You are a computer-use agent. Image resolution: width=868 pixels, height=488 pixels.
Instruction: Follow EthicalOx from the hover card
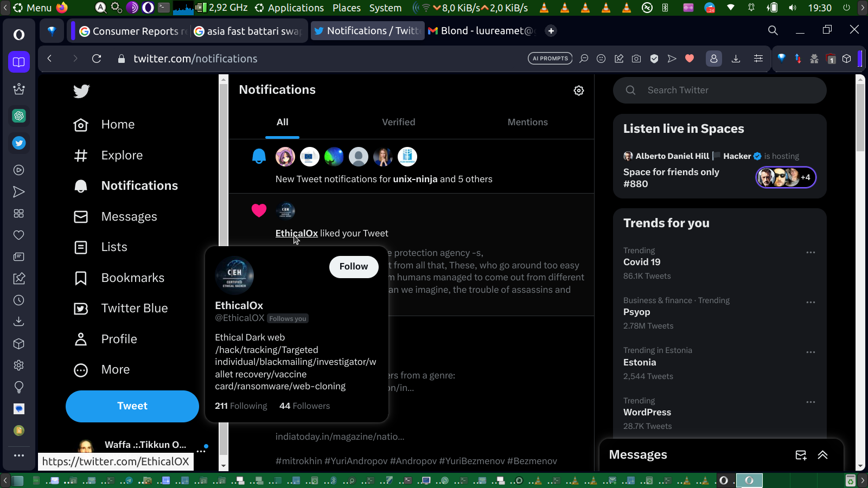pyautogui.click(x=354, y=267)
